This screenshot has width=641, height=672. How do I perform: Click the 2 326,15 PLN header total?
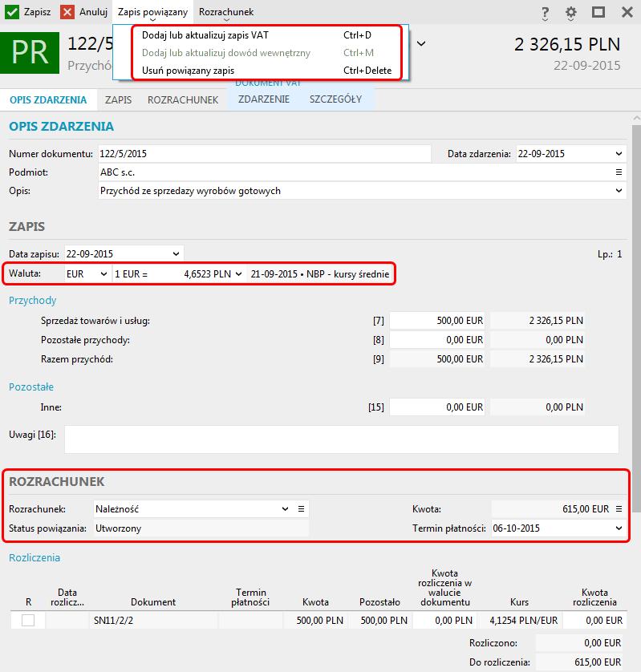point(567,45)
